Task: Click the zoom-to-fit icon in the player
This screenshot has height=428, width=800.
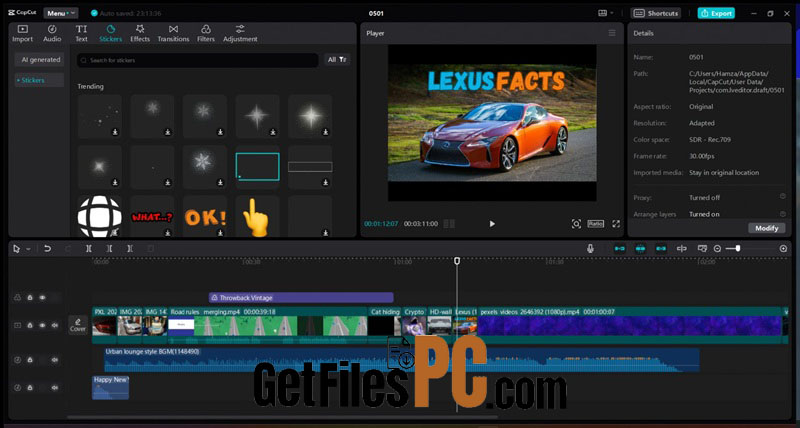Action: click(x=576, y=223)
